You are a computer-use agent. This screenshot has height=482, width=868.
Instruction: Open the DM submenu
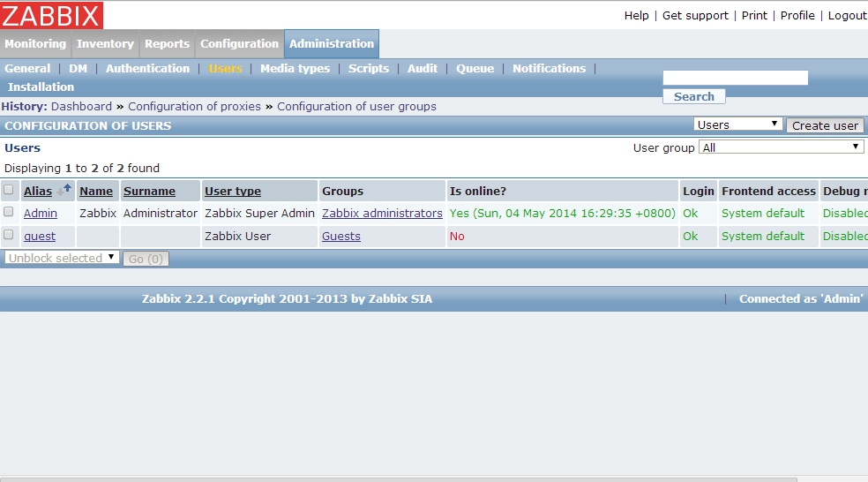click(x=78, y=69)
